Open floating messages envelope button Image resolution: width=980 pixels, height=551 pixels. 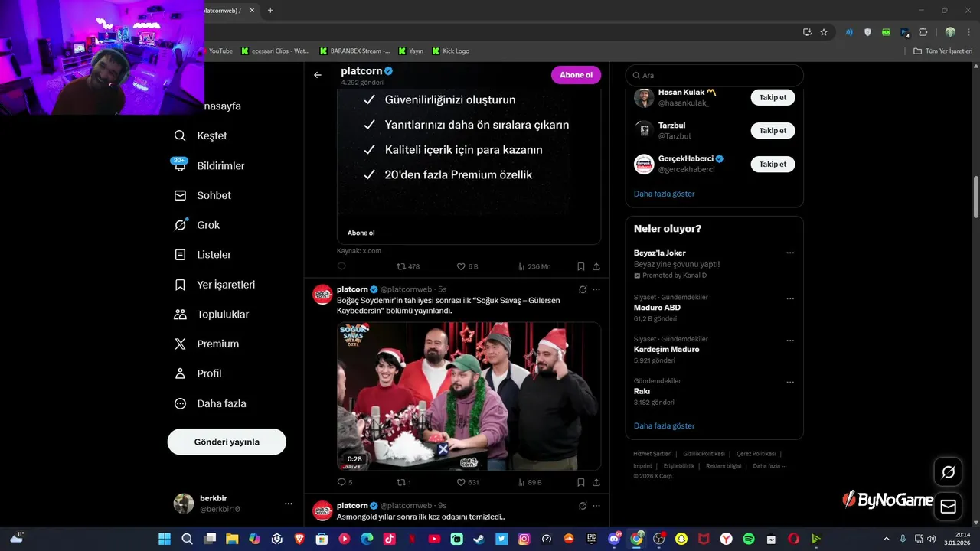click(x=948, y=507)
